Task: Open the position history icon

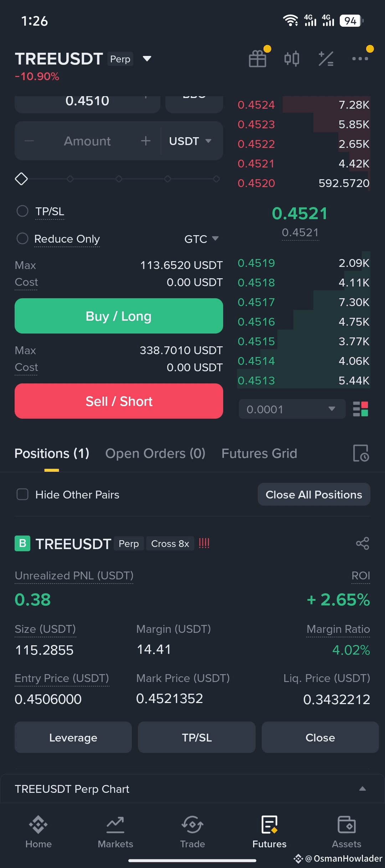Action: 361,453
